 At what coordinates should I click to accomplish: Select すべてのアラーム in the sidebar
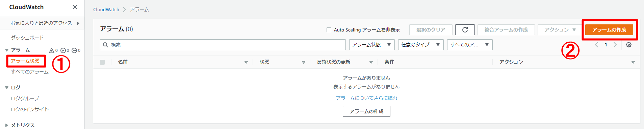30,72
